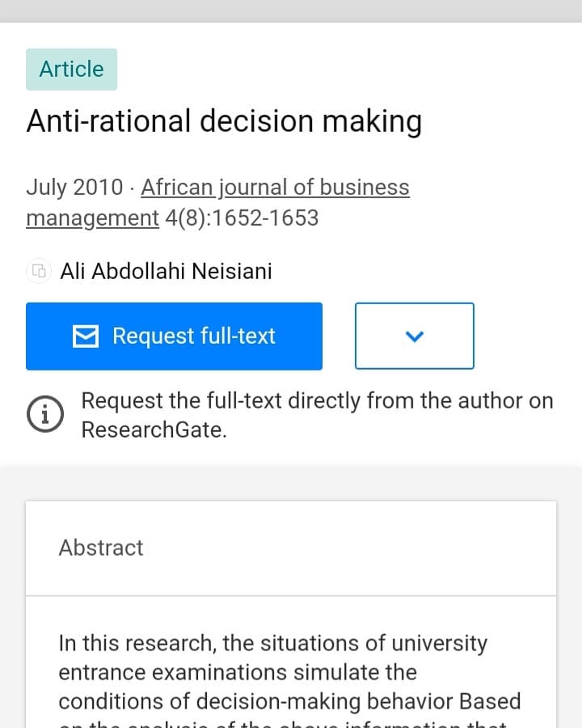Click the July 2010 publication date
Viewport: 582px width, 728px height.
tap(75, 188)
